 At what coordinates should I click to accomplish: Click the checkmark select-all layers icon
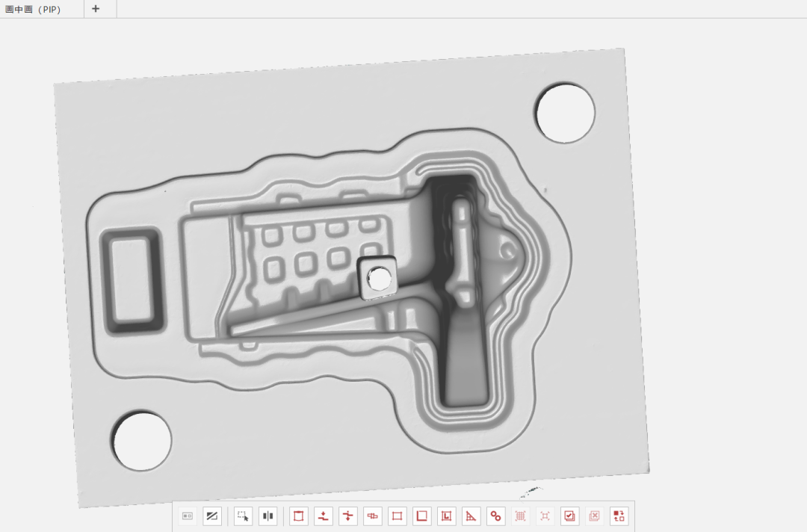569,516
